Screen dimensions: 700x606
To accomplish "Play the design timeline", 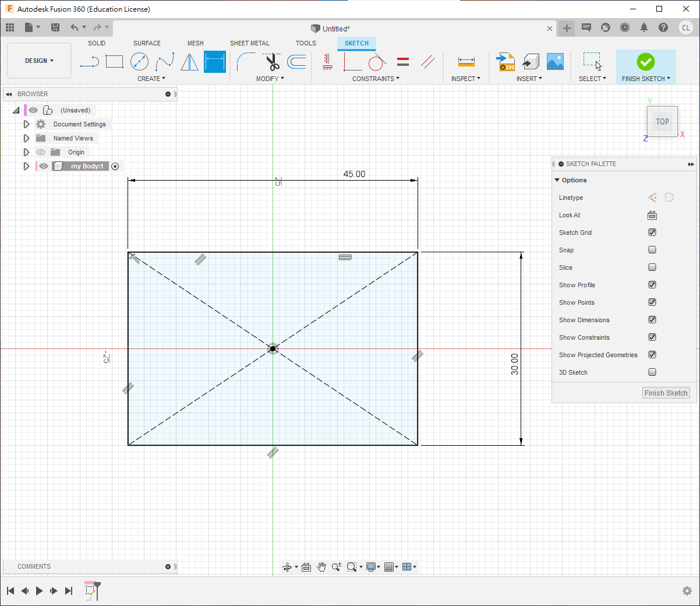I will tap(39, 591).
